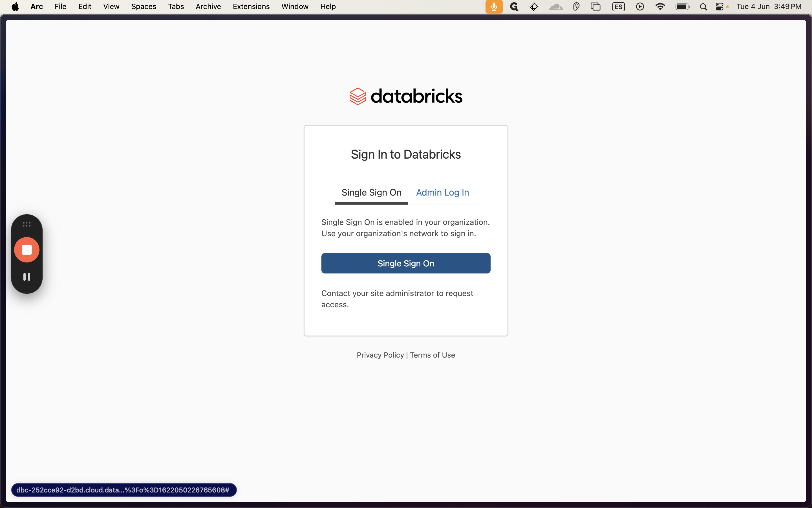The width and height of the screenshot is (812, 508).
Task: Open the ES keyboard input source menu
Action: [x=618, y=6]
